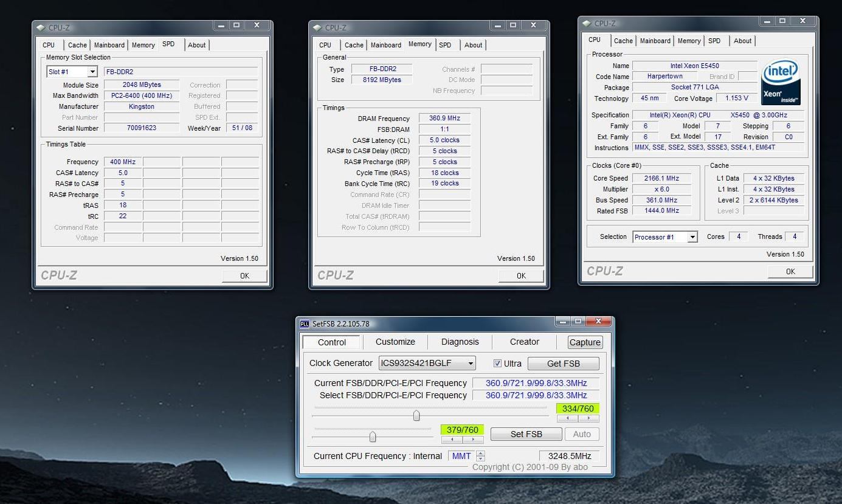Click the Core Voltage 1.153 V value
Image resolution: width=842 pixels, height=504 pixels.
(737, 98)
